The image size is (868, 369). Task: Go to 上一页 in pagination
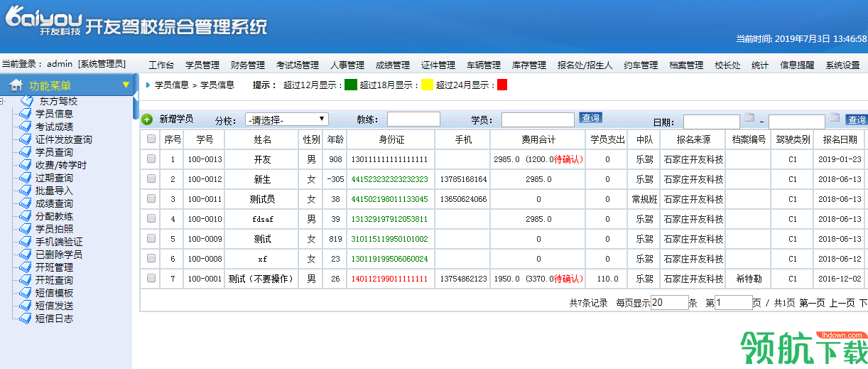[842, 303]
